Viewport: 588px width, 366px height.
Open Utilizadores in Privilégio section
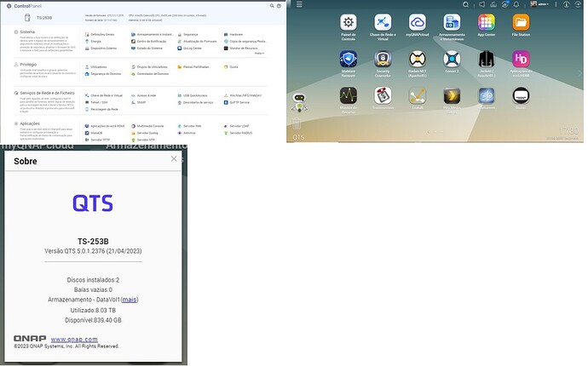[95, 67]
